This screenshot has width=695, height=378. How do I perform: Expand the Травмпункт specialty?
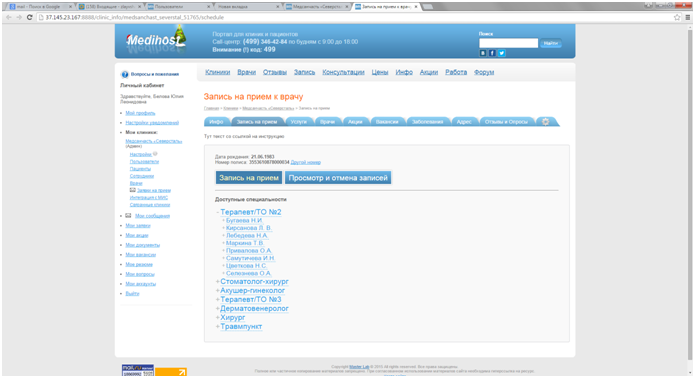click(x=218, y=327)
